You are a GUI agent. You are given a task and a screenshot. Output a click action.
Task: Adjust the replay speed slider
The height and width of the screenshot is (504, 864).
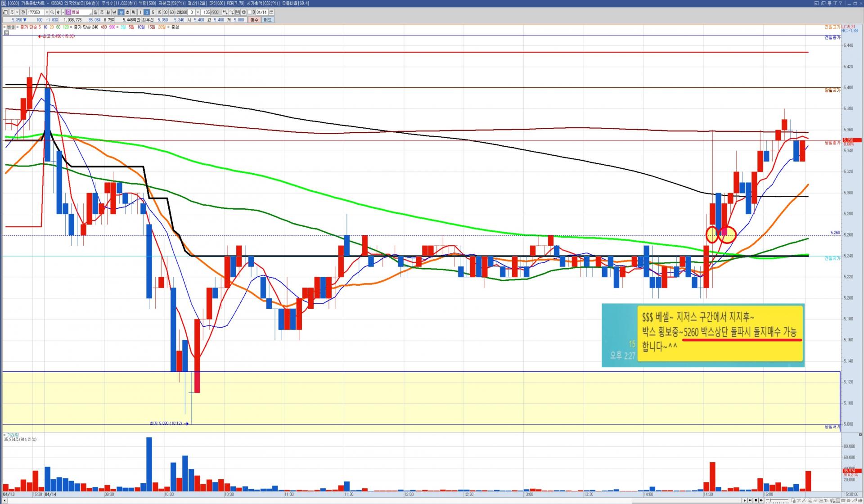click(x=770, y=500)
